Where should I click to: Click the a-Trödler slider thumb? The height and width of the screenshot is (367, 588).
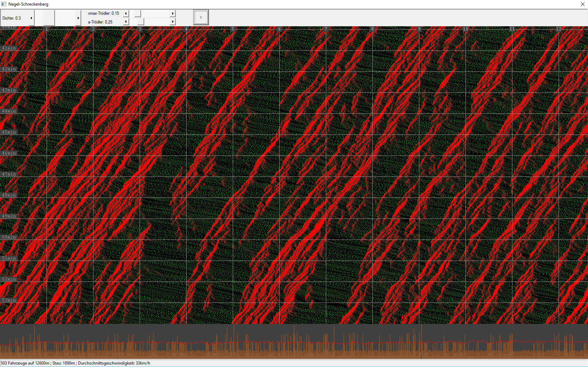coord(141,22)
